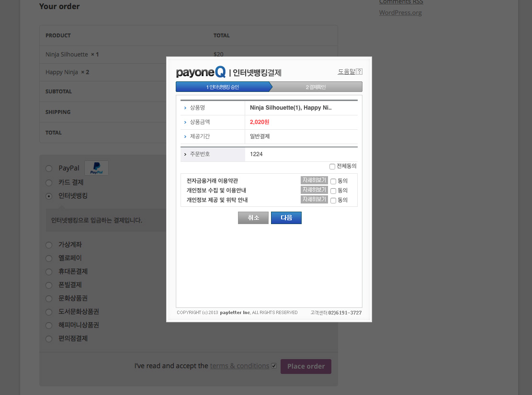Screen dimensions: 532x395
Task: Check 동의 for 전자금융거래 이용약관
Action: click(333, 181)
